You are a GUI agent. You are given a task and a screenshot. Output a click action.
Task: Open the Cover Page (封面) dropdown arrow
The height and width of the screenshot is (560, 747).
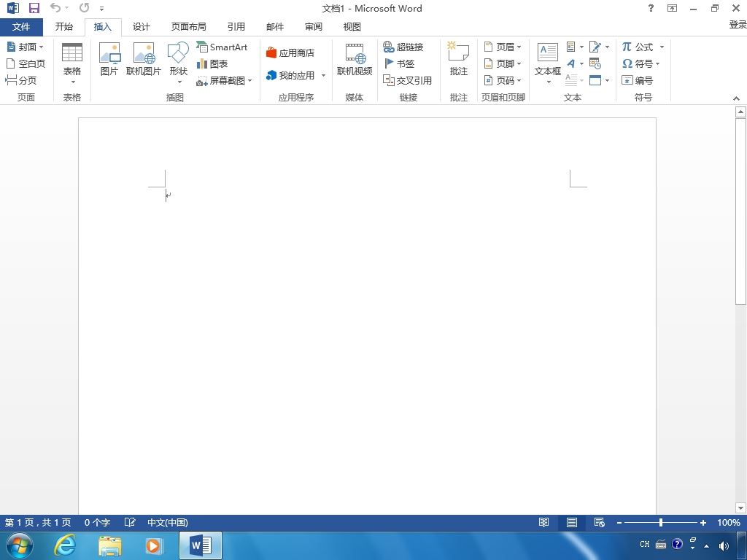[41, 47]
